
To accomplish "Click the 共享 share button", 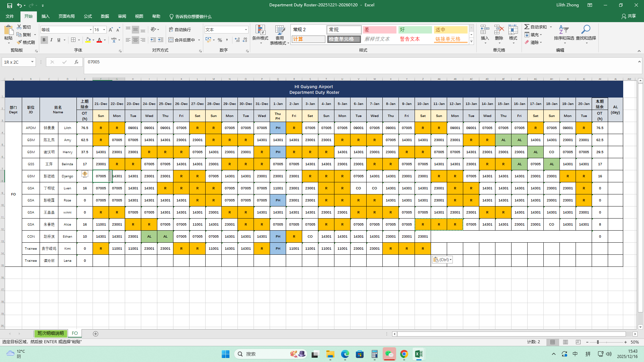I will coord(629,16).
